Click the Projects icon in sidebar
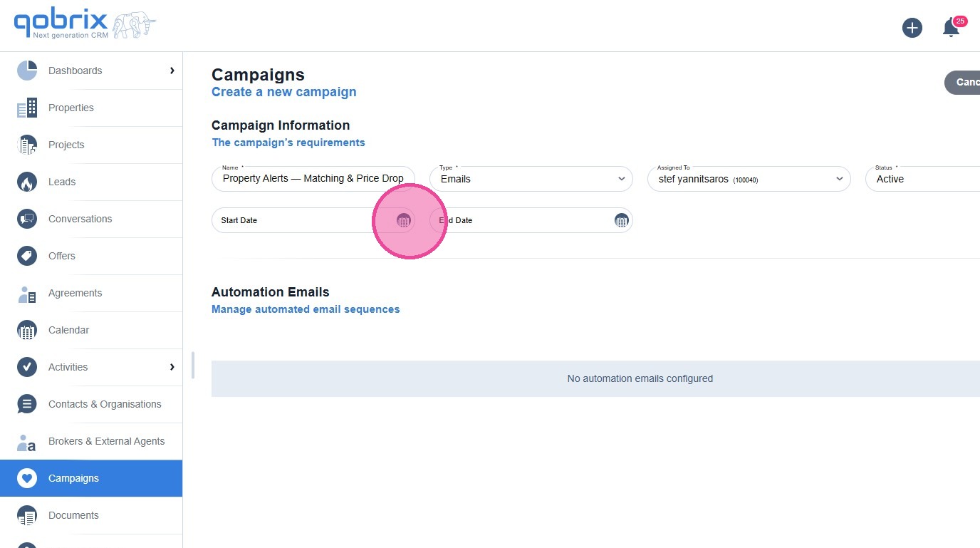The width and height of the screenshot is (980, 548). tap(27, 145)
